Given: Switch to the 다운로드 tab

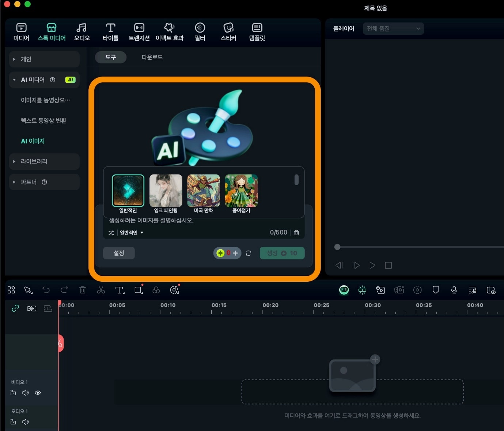Looking at the screenshot, I should pyautogui.click(x=152, y=57).
